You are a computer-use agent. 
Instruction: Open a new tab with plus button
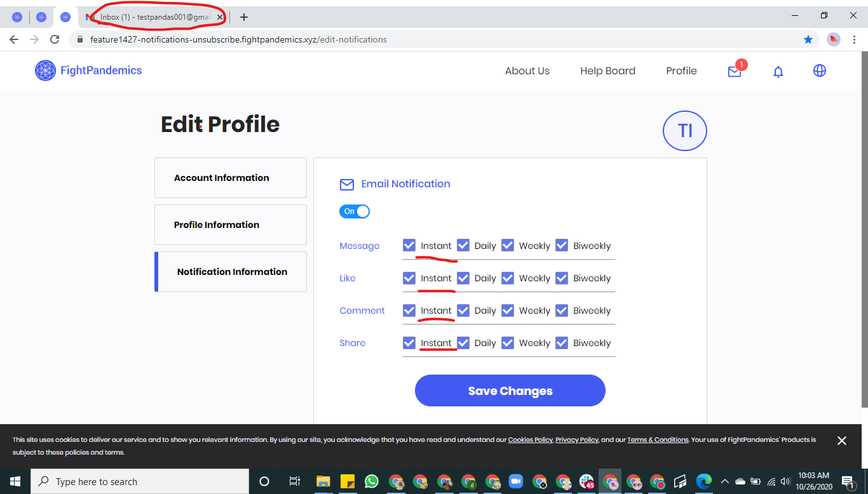click(x=244, y=17)
